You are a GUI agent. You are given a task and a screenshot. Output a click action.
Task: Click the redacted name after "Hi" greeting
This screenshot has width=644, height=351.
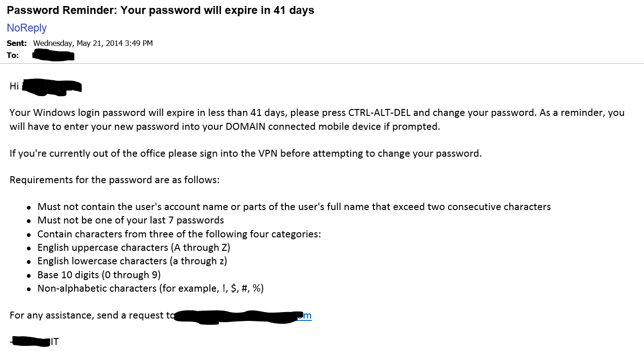tap(51, 87)
